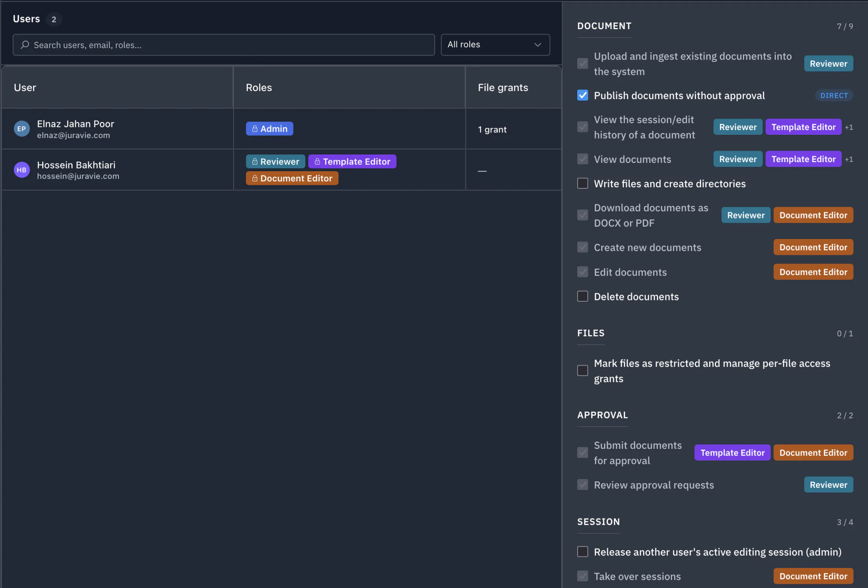Click the search magnifier icon
The height and width of the screenshot is (588, 868).
(25, 45)
